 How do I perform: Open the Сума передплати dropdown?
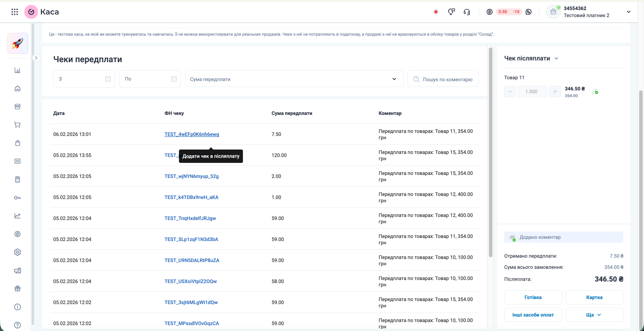[294, 79]
